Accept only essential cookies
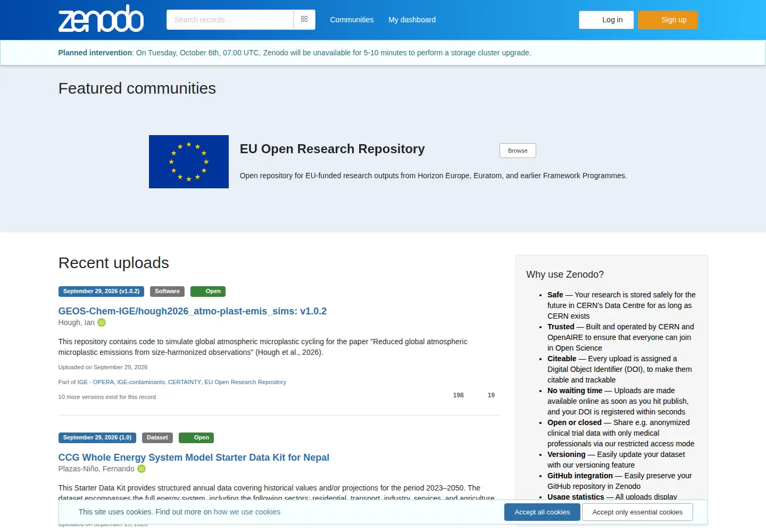The height and width of the screenshot is (532, 766). tap(637, 512)
